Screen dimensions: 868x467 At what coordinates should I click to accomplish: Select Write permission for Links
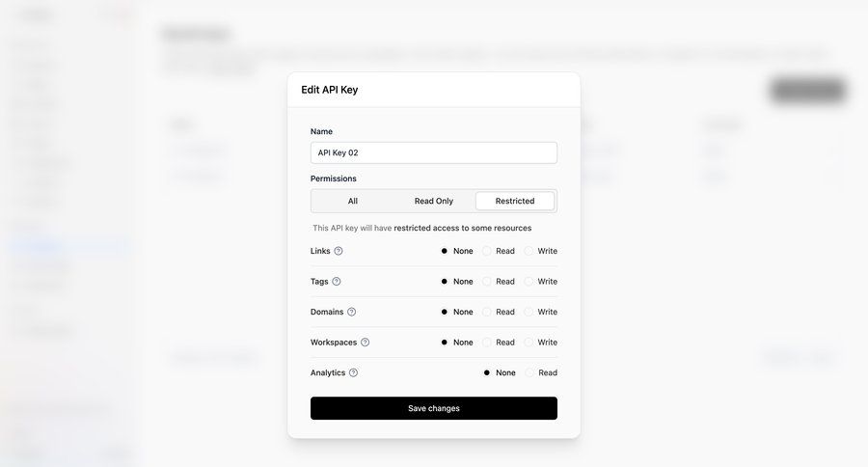tap(529, 251)
